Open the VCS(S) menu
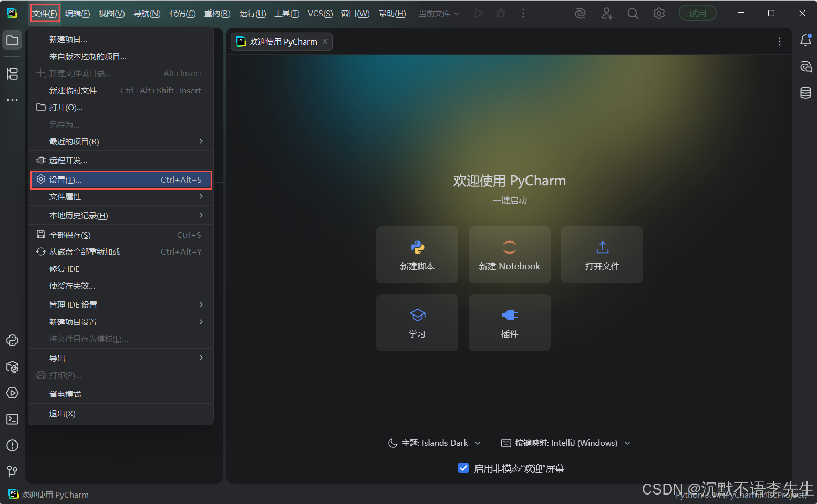 pyautogui.click(x=320, y=13)
